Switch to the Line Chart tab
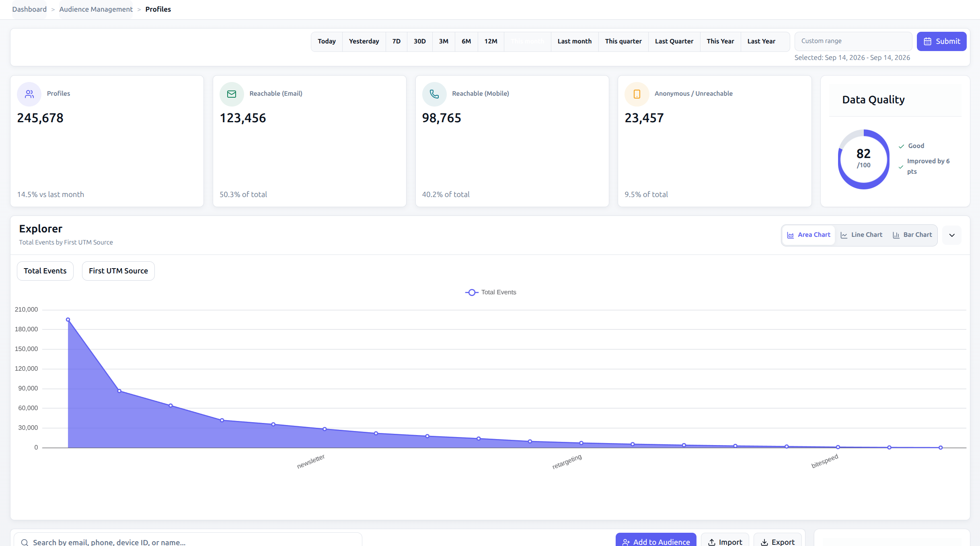The height and width of the screenshot is (546, 980). (861, 235)
